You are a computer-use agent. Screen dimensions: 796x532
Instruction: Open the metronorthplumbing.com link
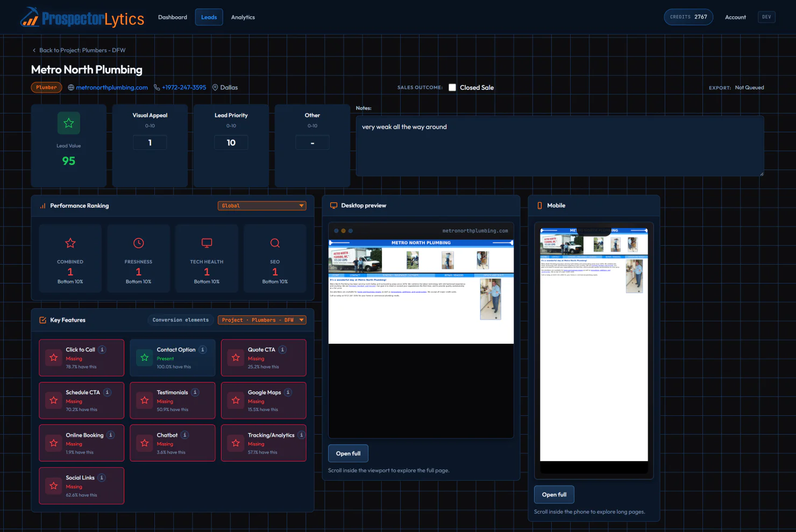pos(112,88)
